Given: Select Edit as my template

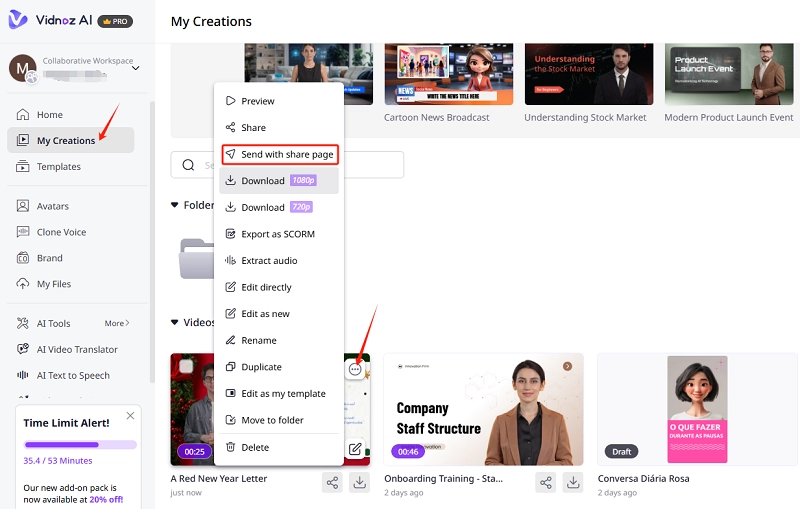Looking at the screenshot, I should pos(279,394).
